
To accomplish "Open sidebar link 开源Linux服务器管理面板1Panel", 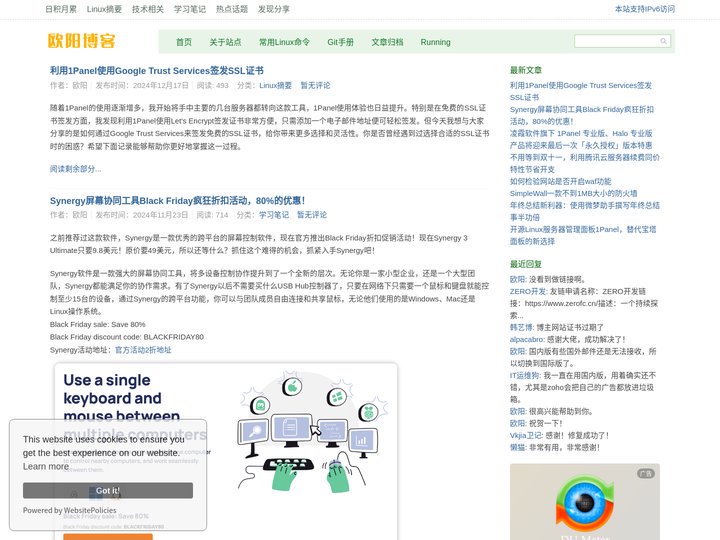I will click(583, 235).
